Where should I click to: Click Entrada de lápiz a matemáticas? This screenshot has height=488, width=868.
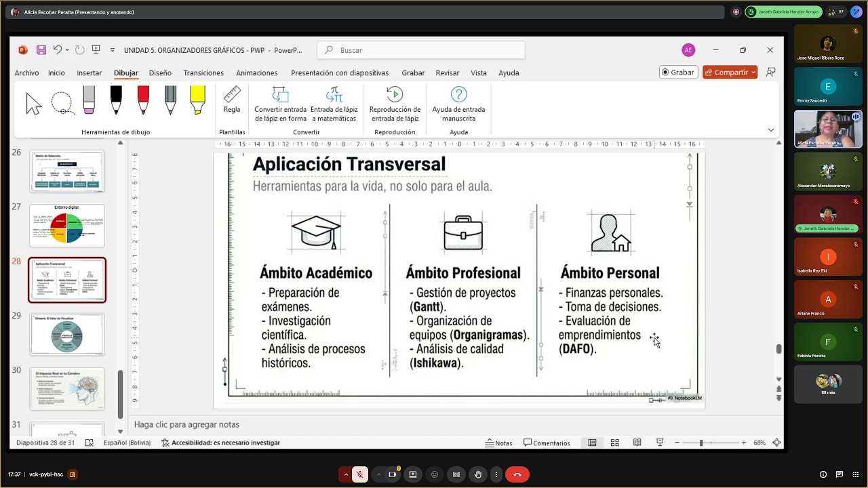pos(334,104)
